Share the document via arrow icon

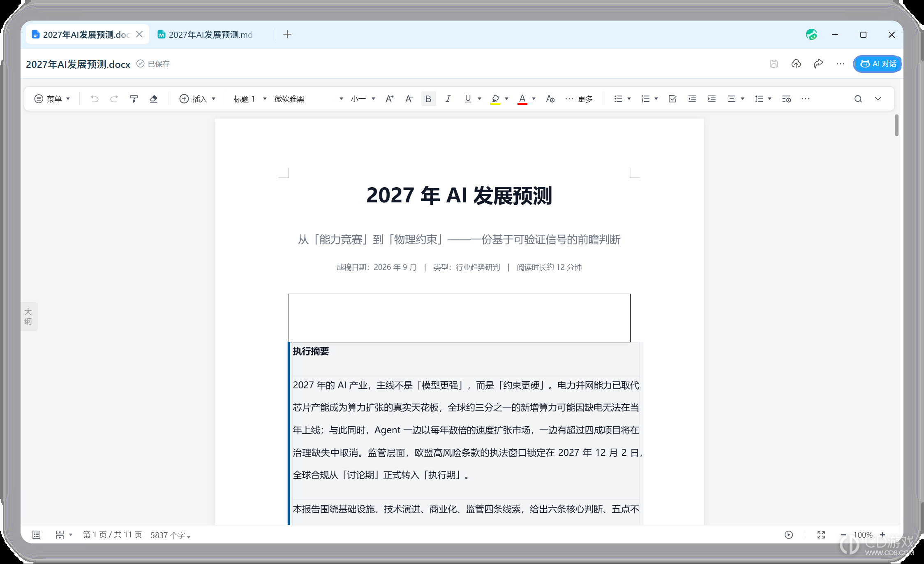click(x=818, y=64)
